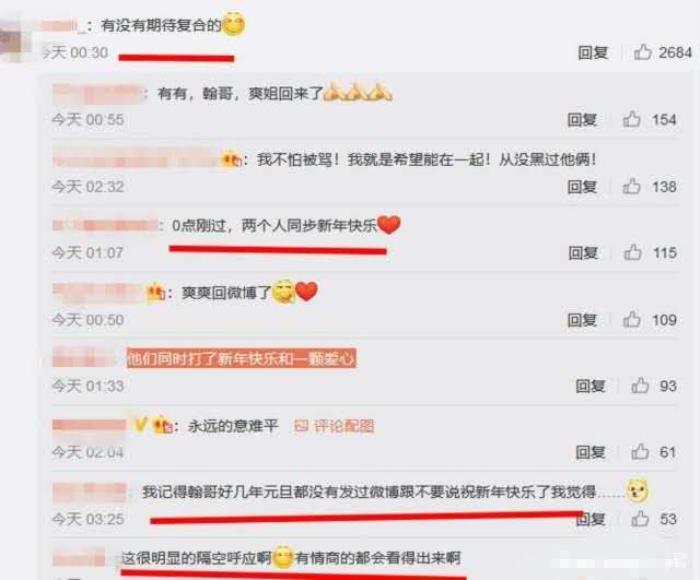This screenshot has height=580, width=700.
Task: Tap thumbs-up beside 115 likes
Action: pyautogui.click(x=633, y=252)
